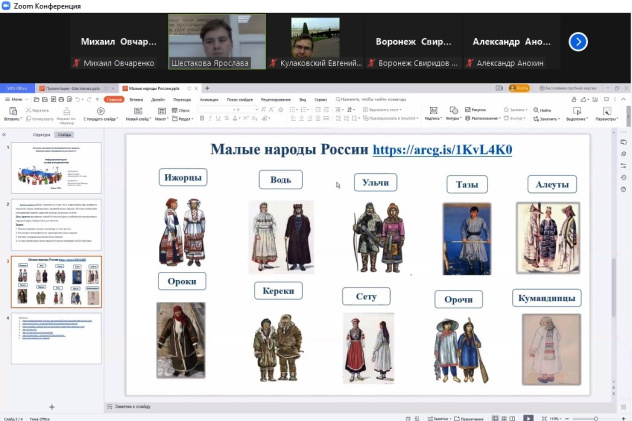Click the Выделение (selection) icon
This screenshot has height=421, width=632.
576,111
